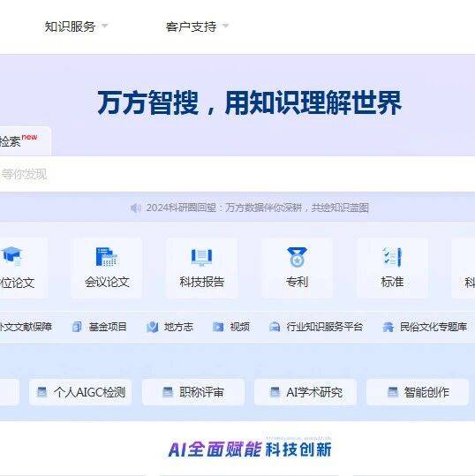The image size is (475, 476).
Task: Click the 行业知识服务平台 icon
Action: [275, 327]
